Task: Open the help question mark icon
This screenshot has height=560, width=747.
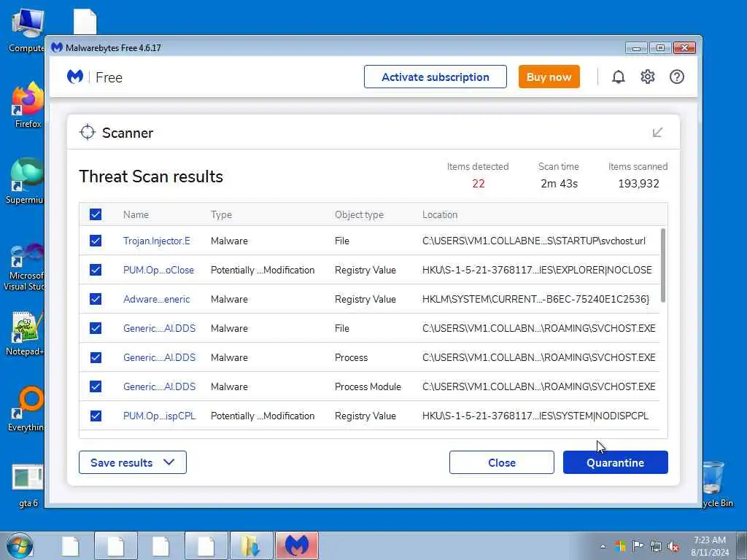Action: 676,77
